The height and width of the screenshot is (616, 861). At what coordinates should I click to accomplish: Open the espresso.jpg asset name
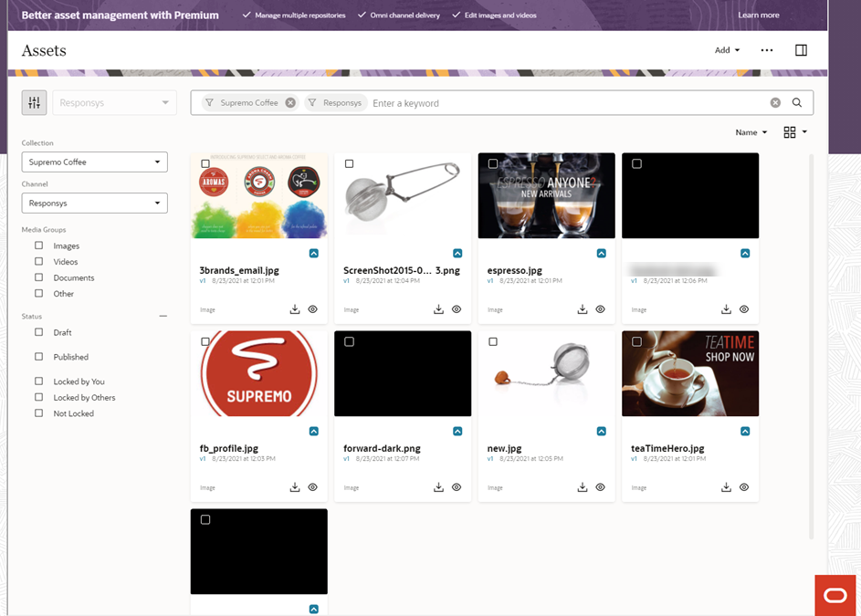point(515,270)
